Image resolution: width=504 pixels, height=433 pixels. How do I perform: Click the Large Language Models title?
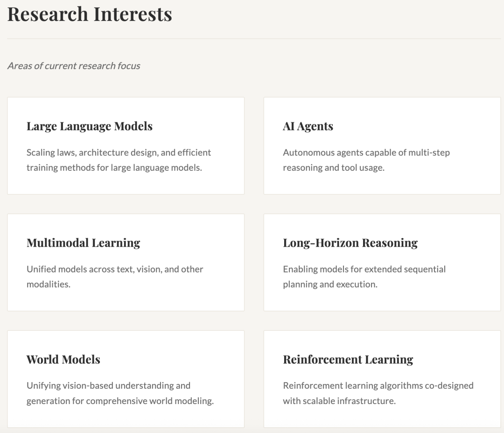coord(90,126)
